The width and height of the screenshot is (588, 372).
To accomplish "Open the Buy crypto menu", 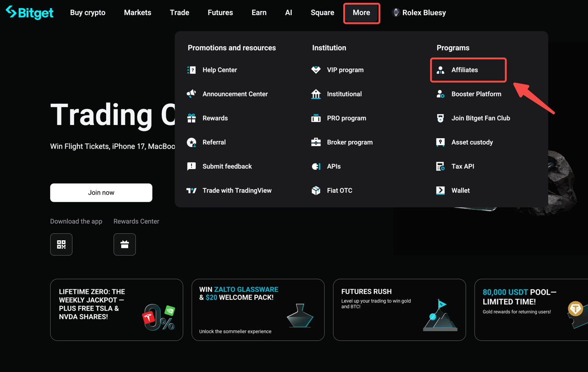I will [88, 12].
